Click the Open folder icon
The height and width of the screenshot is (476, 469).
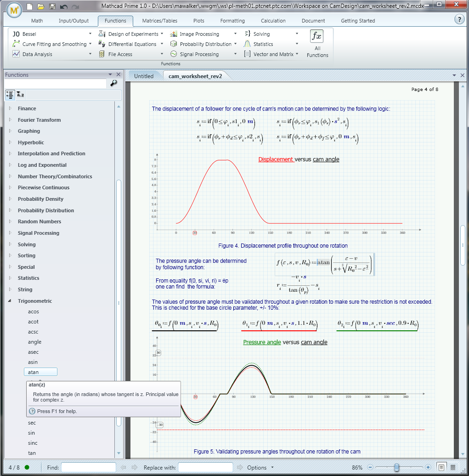[x=41, y=7]
